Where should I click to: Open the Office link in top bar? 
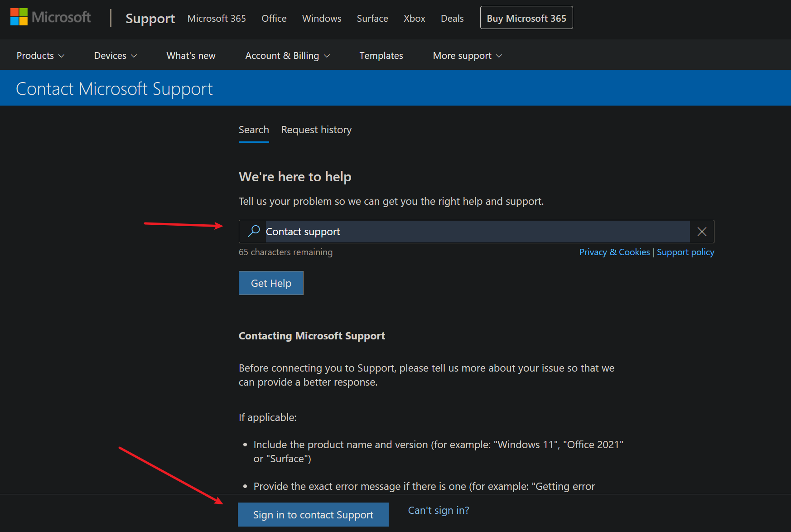pyautogui.click(x=274, y=18)
